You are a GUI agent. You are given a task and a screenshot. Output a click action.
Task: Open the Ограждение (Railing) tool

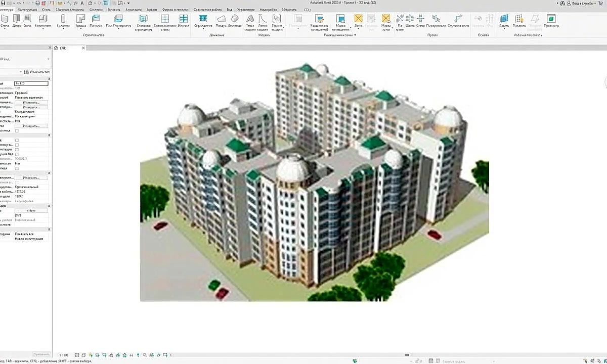(x=203, y=21)
